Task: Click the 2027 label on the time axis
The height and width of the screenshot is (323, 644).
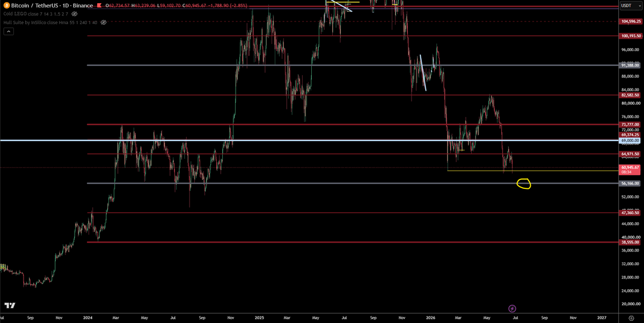Action: (x=602, y=318)
